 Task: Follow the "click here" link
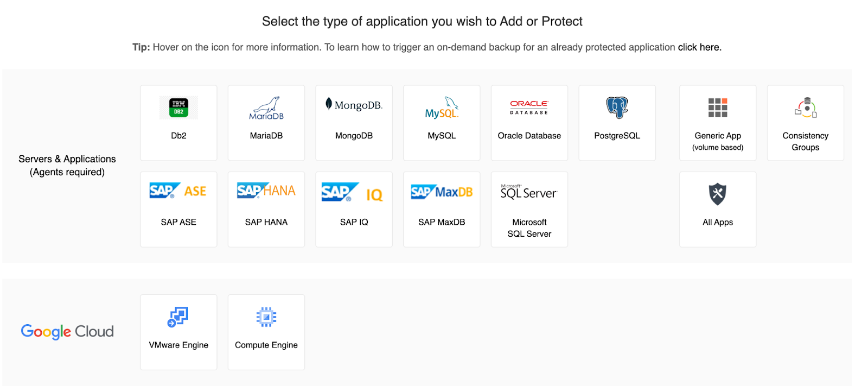click(x=699, y=47)
